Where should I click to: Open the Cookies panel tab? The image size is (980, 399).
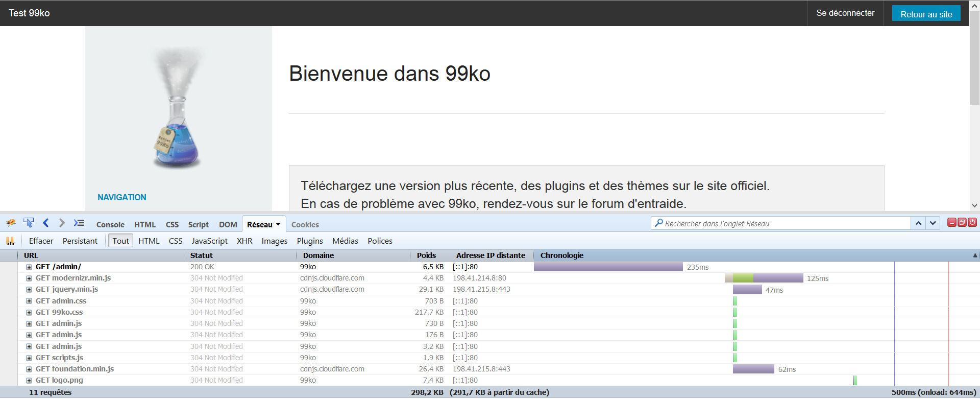(305, 224)
